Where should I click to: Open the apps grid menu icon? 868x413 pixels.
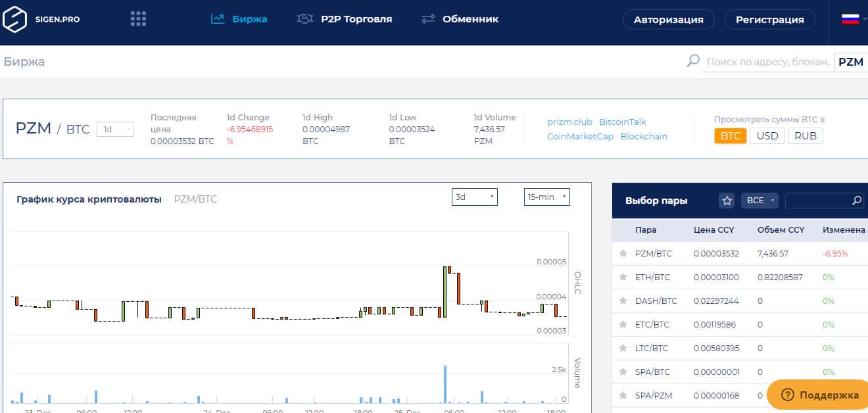(138, 19)
